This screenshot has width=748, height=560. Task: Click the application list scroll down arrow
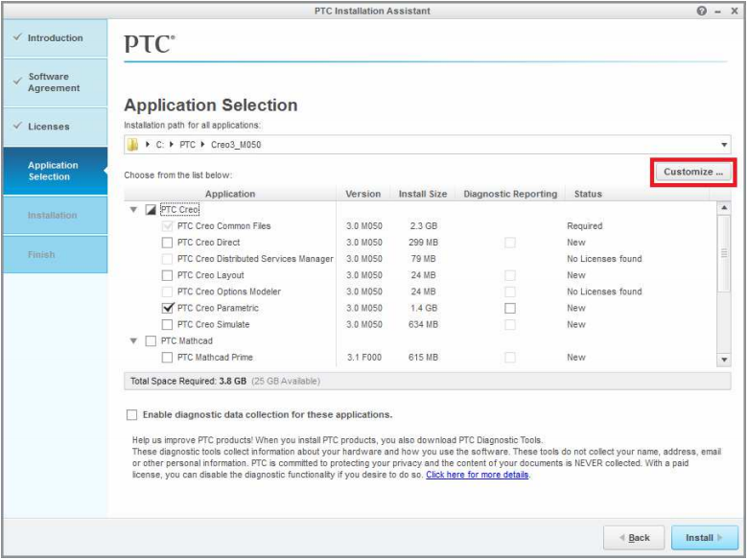(x=724, y=360)
